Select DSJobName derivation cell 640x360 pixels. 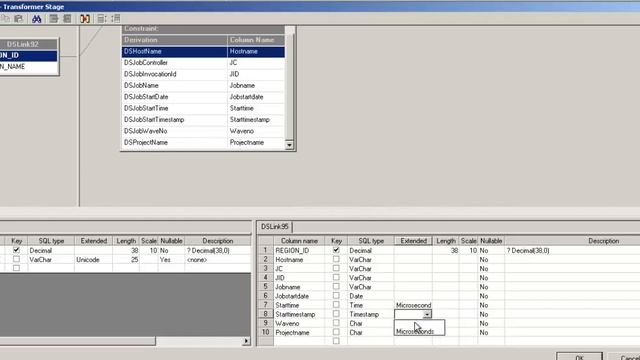pos(174,86)
